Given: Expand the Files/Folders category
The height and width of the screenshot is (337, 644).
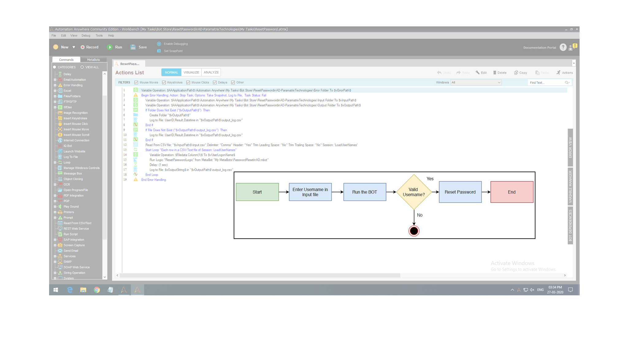Looking at the screenshot, I should click(55, 96).
